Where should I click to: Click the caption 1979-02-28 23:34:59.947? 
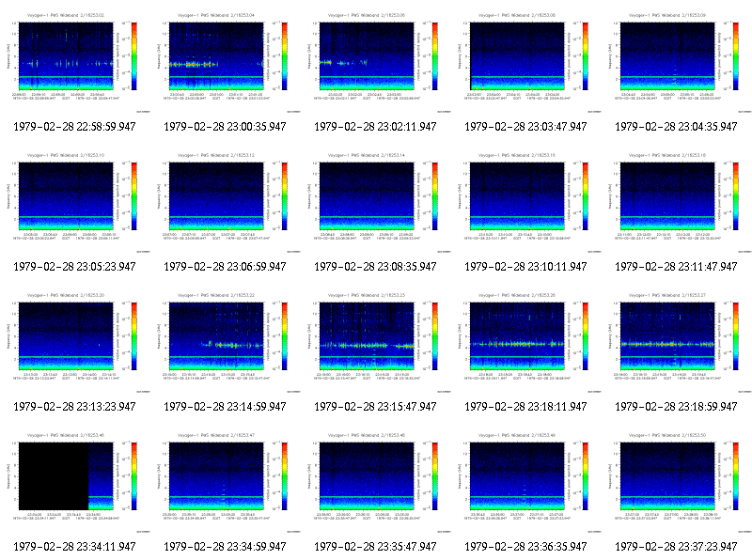(225, 547)
